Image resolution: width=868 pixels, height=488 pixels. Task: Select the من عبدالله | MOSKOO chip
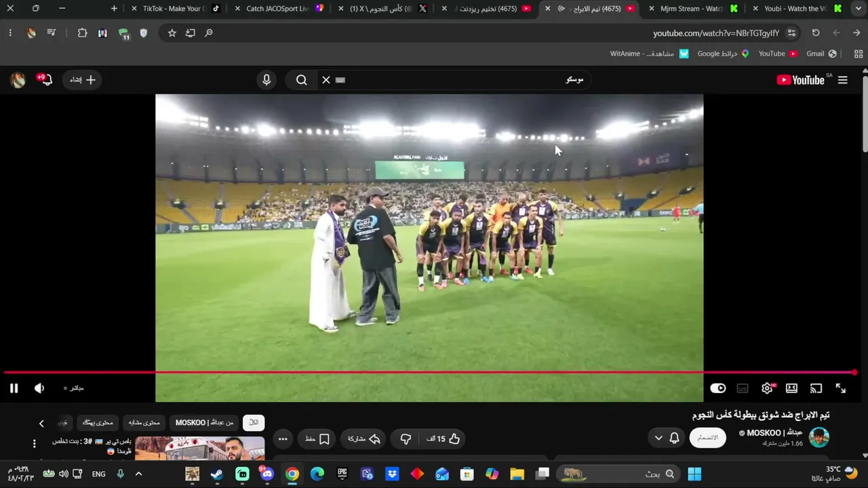(204, 422)
